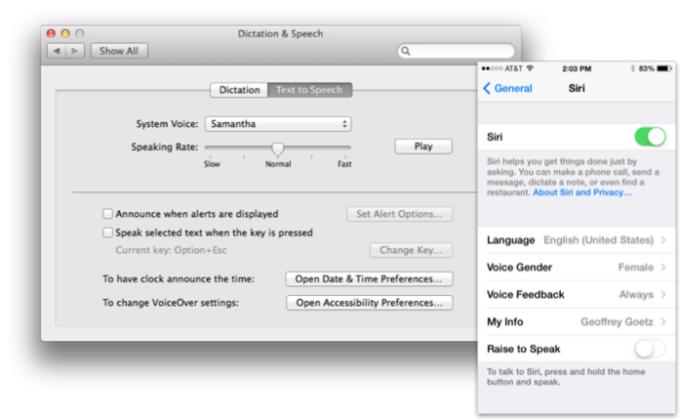Click Open Date & Time Preferences button
The width and height of the screenshot is (680, 420).
click(x=369, y=279)
